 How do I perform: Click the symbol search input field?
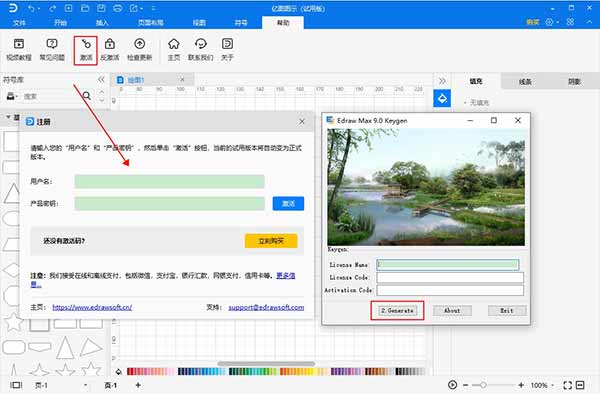(x=51, y=96)
